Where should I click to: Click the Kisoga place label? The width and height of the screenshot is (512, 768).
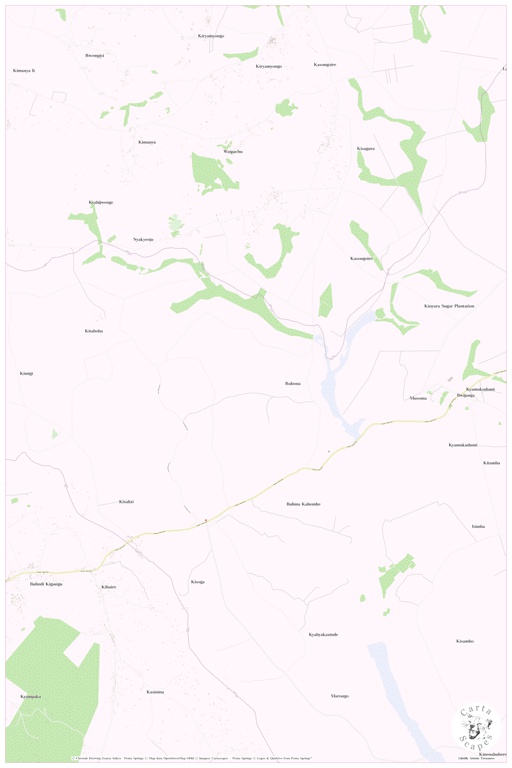pos(197,582)
